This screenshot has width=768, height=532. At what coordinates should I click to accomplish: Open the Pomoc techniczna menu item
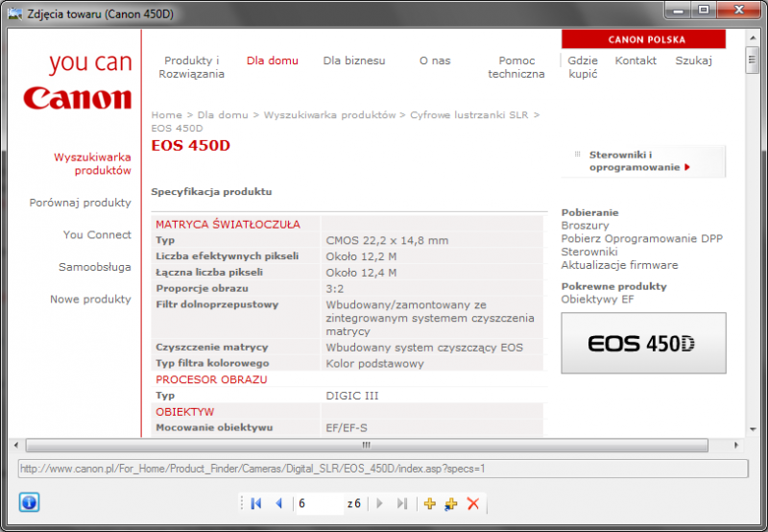pos(516,67)
